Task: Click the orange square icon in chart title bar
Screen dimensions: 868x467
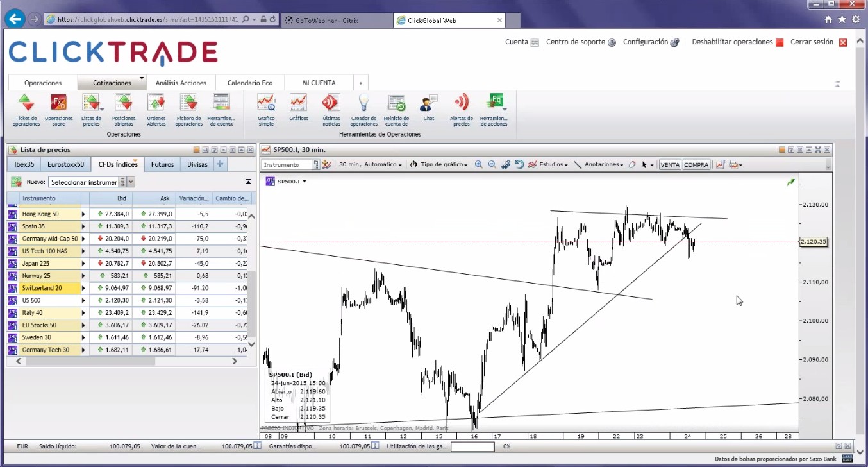Action: 782,149
